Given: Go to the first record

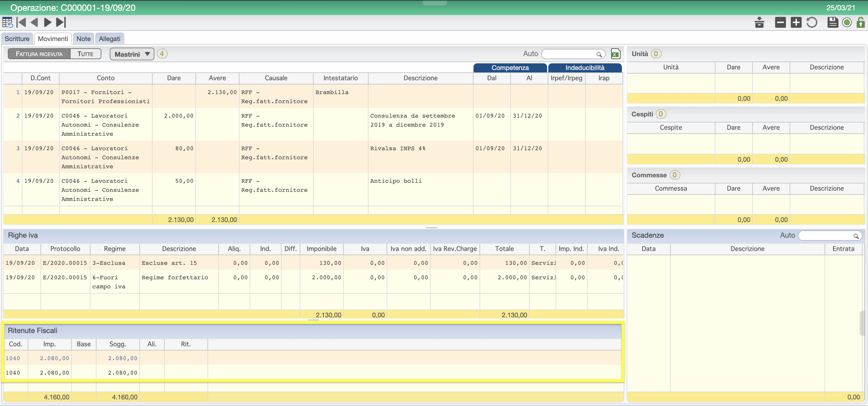Looking at the screenshot, I should tap(21, 23).
